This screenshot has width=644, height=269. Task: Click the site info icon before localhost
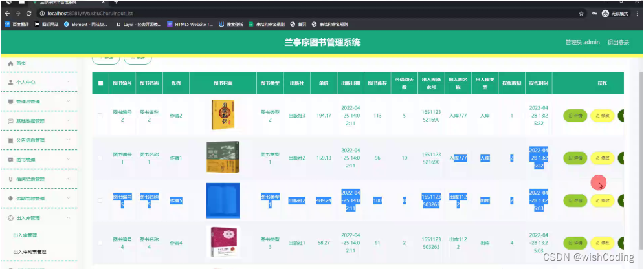[41, 14]
